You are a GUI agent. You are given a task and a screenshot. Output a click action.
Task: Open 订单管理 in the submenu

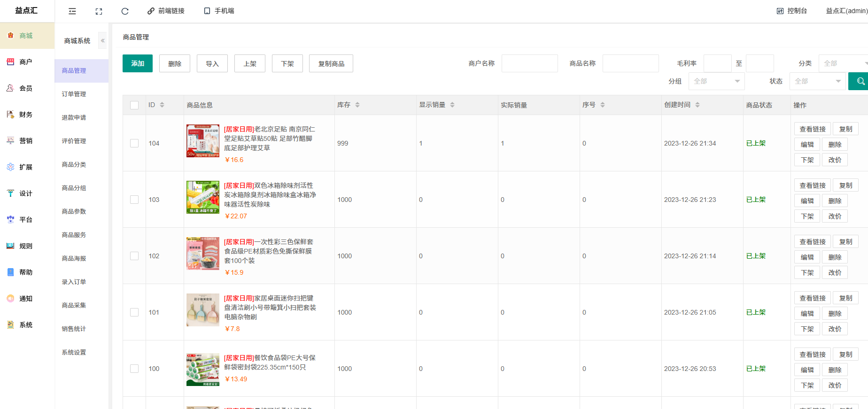(74, 94)
